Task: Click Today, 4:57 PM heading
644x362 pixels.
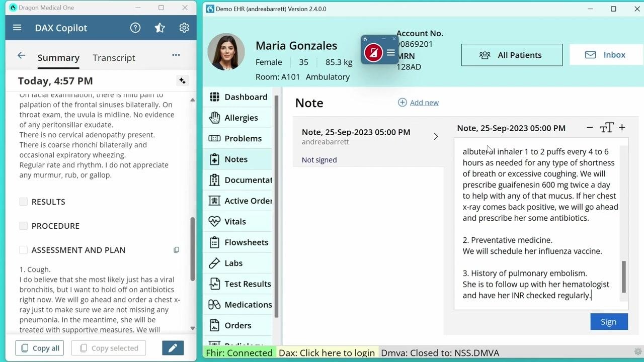Action: pyautogui.click(x=55, y=81)
